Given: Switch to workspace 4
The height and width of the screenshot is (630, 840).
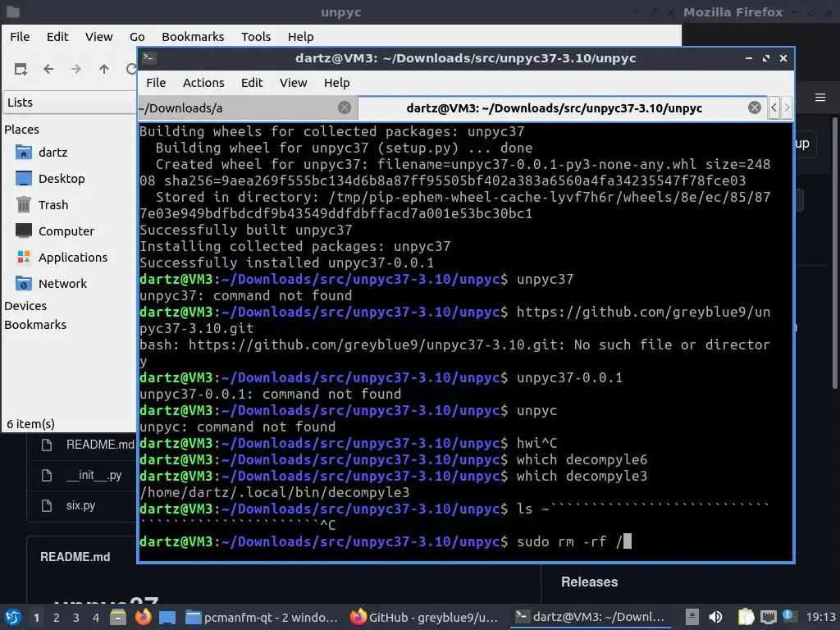Looking at the screenshot, I should pos(95,618).
